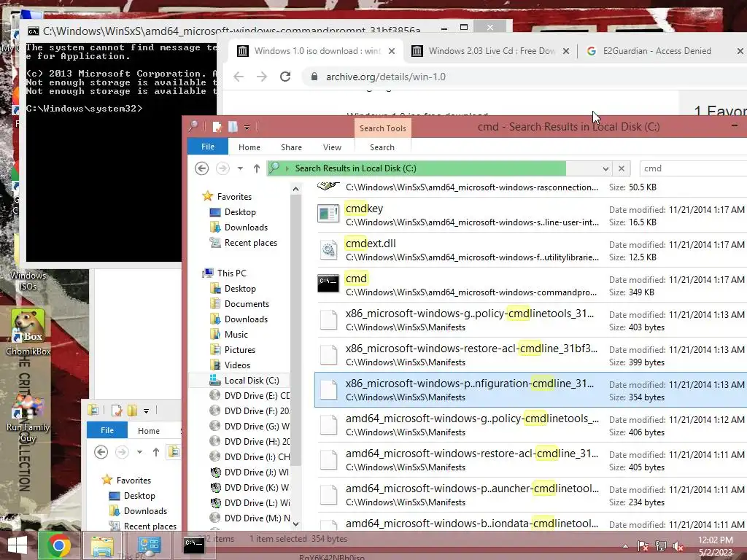Open ChomikBox desktop shortcut

(28, 332)
